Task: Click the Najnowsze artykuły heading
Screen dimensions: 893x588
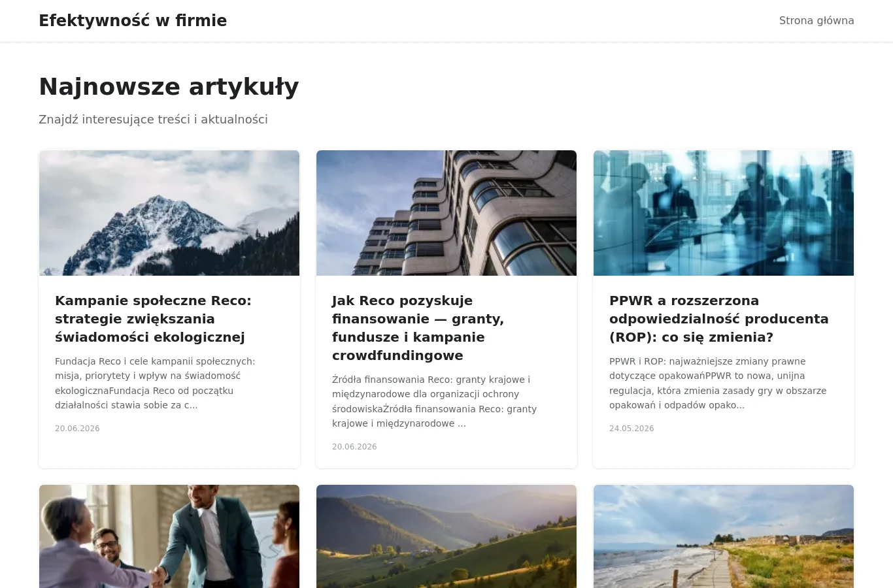Action: (169, 86)
